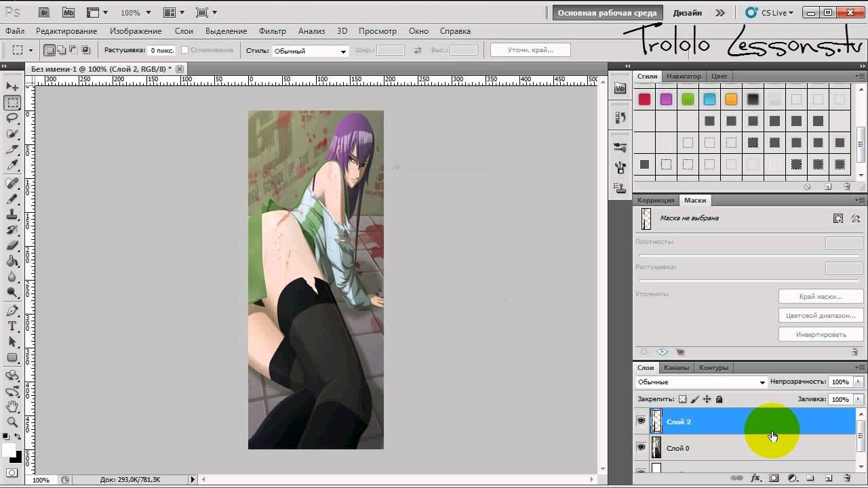
Task: Choose New selection mode
Action: pos(50,50)
